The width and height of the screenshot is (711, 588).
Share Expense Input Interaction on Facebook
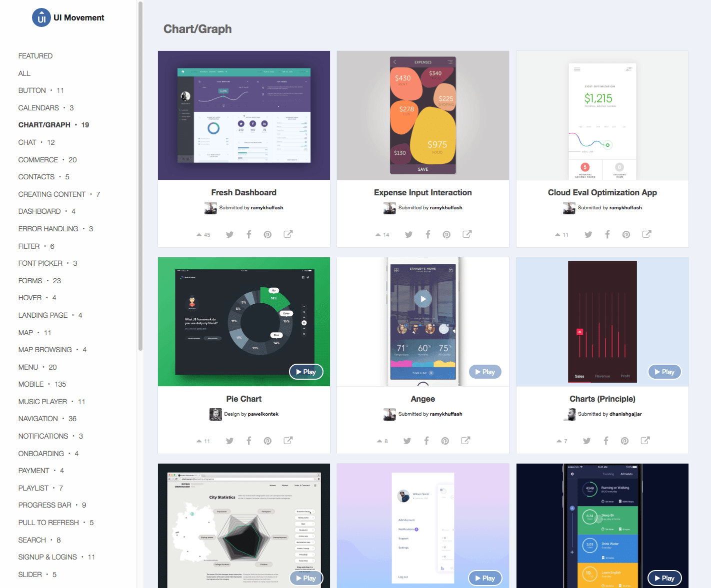(427, 234)
